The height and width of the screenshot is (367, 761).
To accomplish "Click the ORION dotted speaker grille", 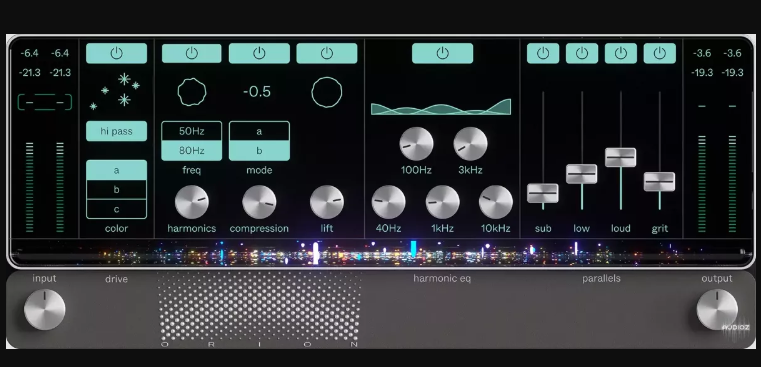I will [x=259, y=307].
